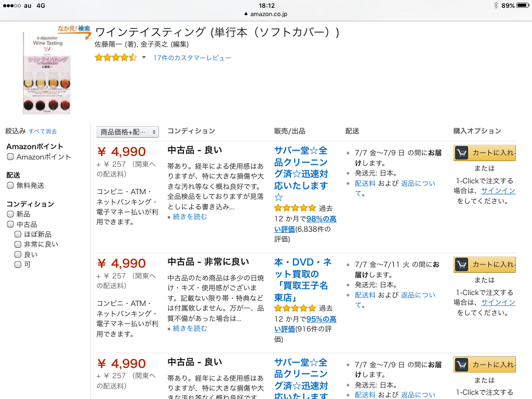Click the Bluetooth status icon
Viewport: 532px width, 399px height.
pos(496,5)
